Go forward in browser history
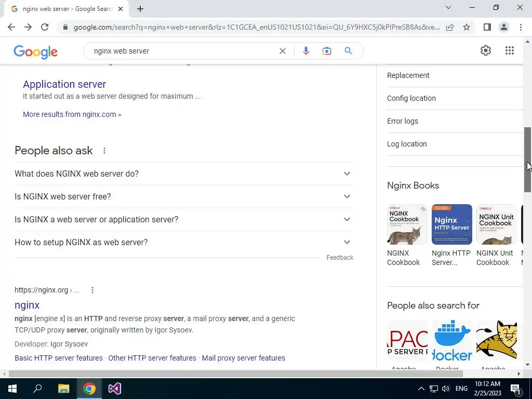The image size is (532, 399). [28, 27]
